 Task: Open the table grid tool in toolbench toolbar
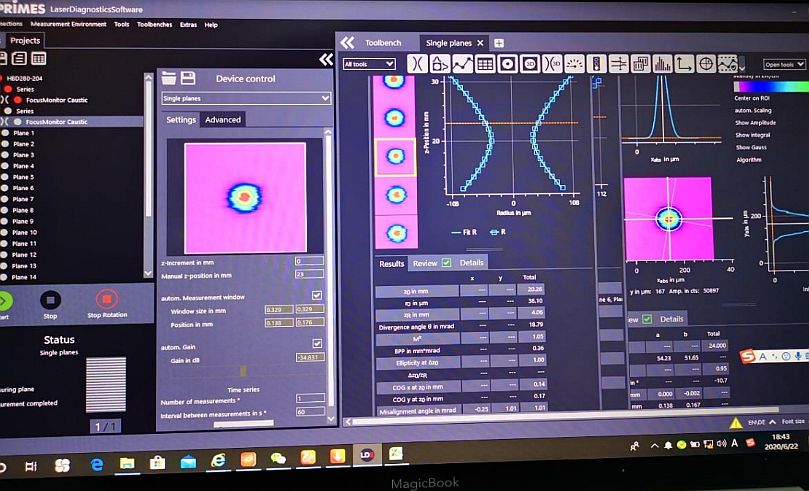click(x=484, y=63)
